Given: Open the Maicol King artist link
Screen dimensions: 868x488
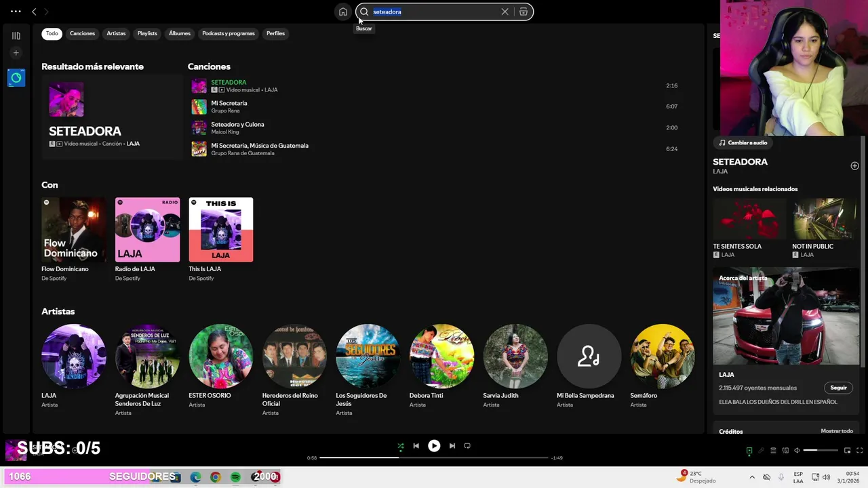Looking at the screenshot, I should click(224, 131).
